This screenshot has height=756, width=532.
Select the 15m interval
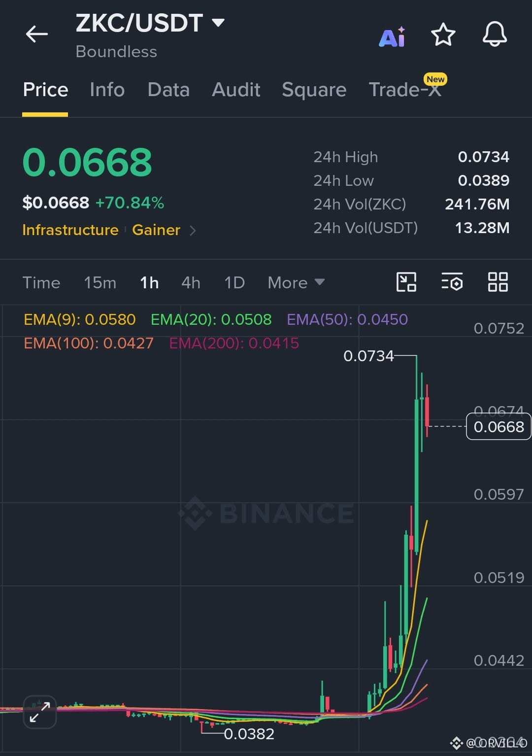click(x=100, y=283)
